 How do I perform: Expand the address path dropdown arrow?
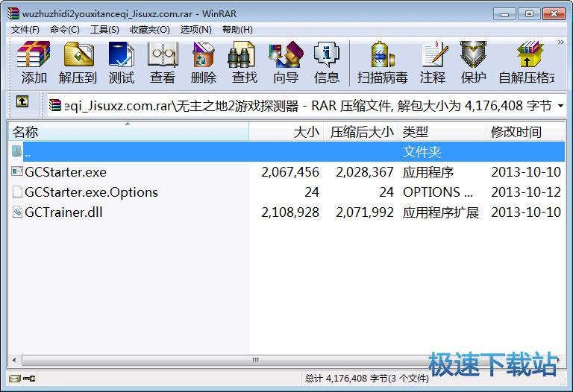tap(560, 106)
